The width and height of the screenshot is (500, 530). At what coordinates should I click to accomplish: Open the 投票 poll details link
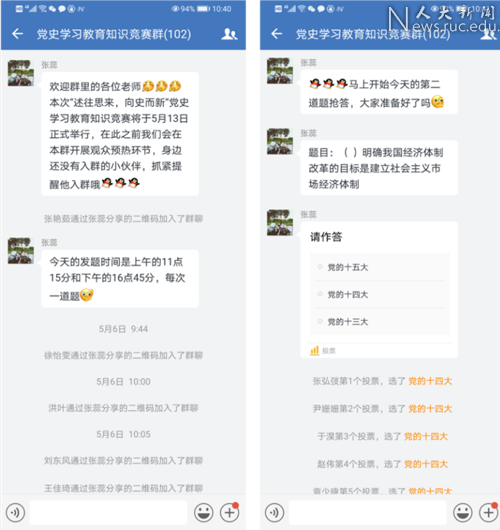(x=323, y=351)
